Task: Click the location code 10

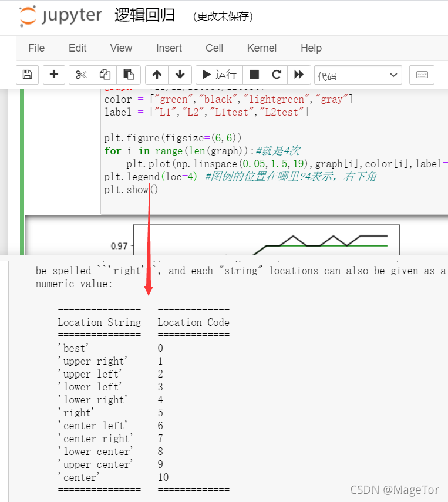Action: point(163,477)
